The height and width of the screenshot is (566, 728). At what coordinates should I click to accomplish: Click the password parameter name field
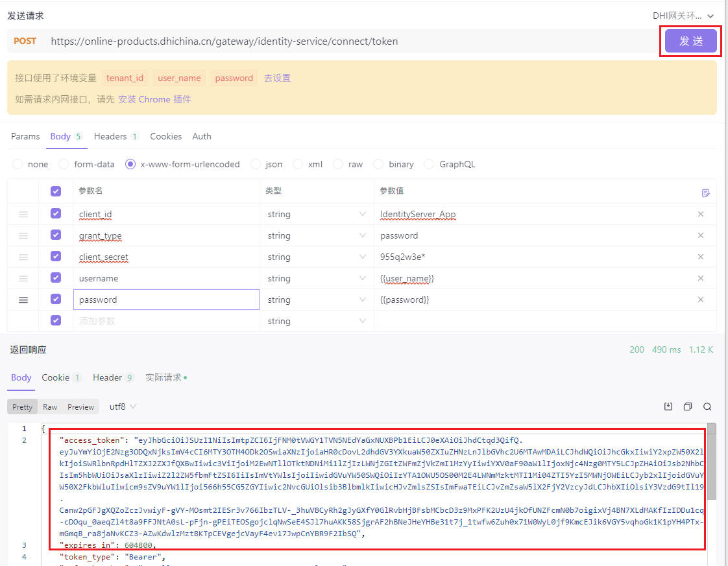pos(166,300)
